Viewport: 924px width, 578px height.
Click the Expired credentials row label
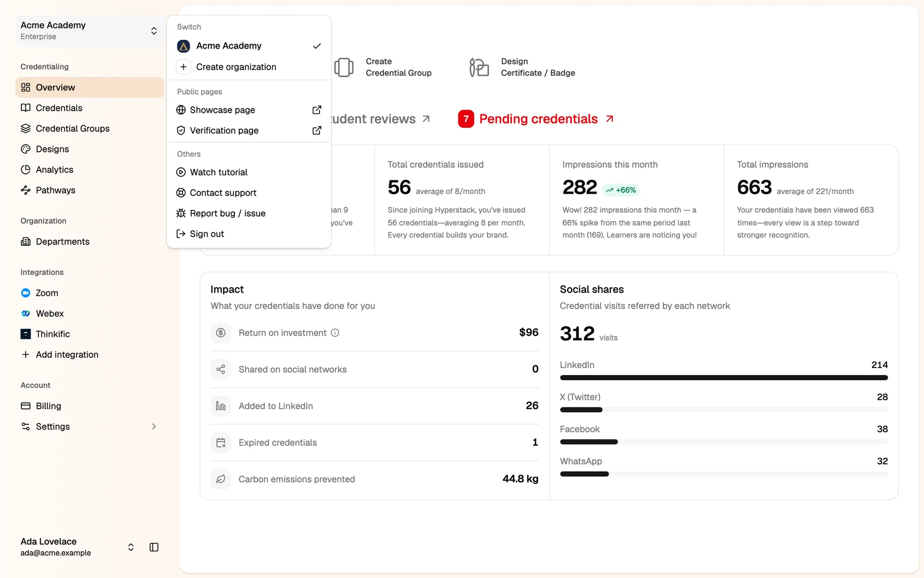[x=278, y=443]
